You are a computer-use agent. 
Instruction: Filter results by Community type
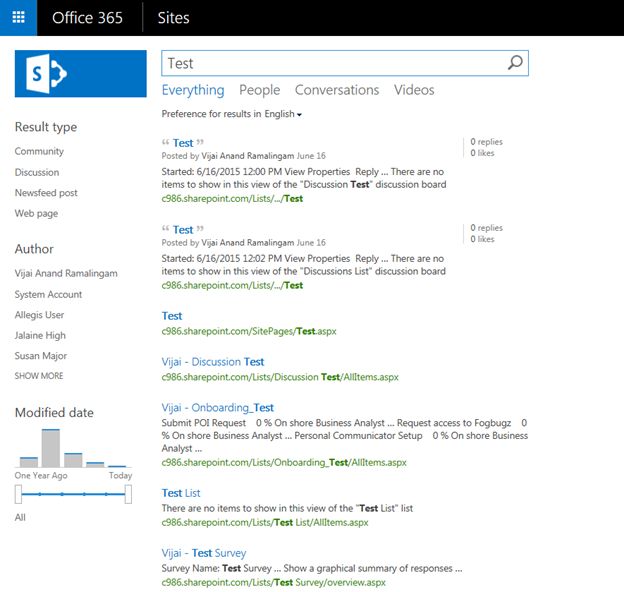(39, 151)
